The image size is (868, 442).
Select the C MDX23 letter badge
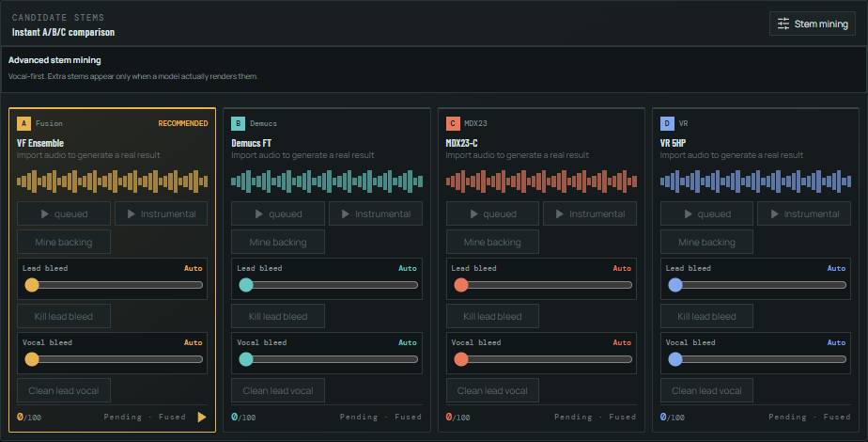pos(452,123)
